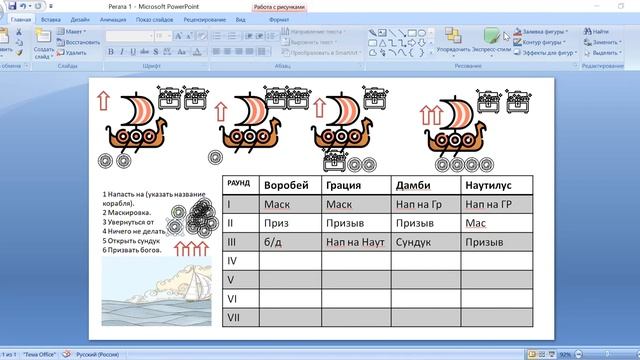Toggle strikethrough formatting
The height and width of the screenshot is (360, 640).
point(144,52)
